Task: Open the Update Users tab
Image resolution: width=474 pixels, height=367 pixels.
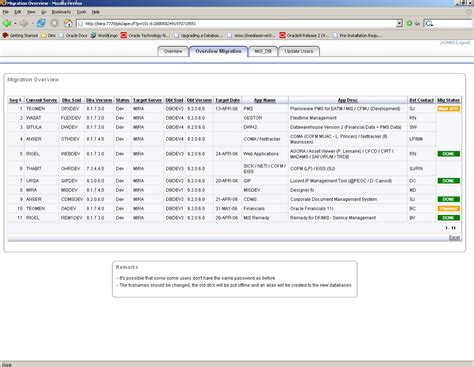Action: point(299,51)
